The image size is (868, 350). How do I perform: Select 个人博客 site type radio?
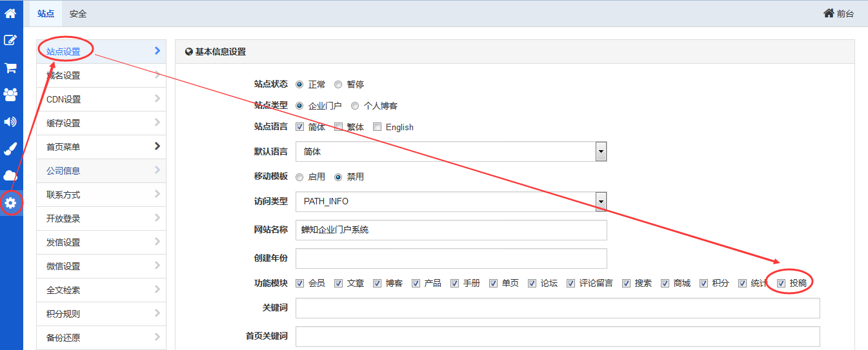355,106
